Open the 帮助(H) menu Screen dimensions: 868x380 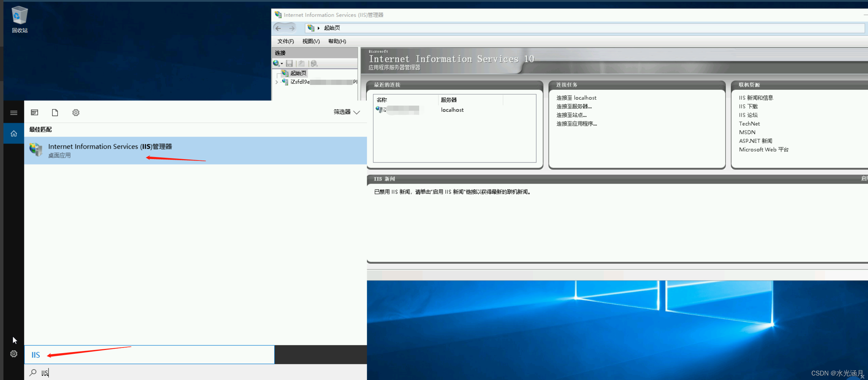(337, 41)
